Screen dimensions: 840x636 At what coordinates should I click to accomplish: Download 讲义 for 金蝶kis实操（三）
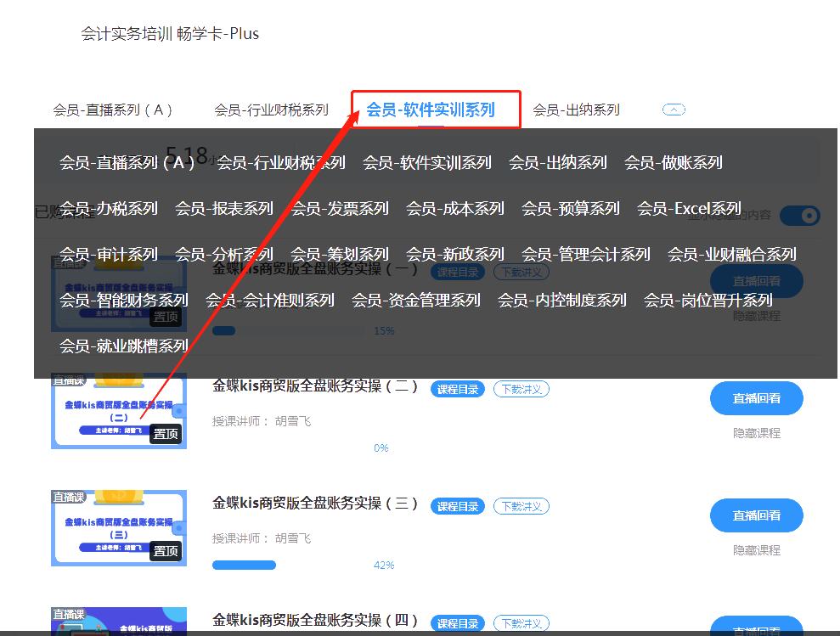521,506
